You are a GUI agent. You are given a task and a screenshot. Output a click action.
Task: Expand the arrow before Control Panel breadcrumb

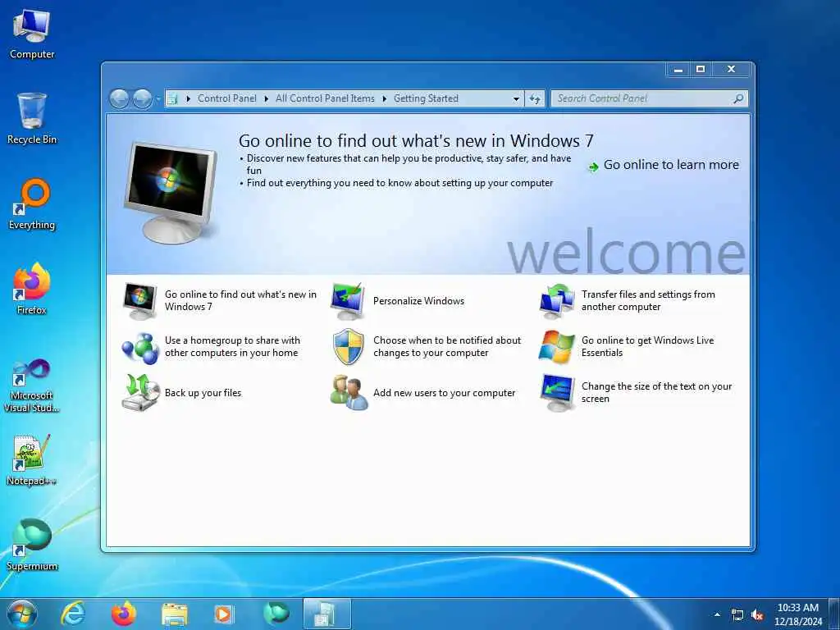point(188,98)
